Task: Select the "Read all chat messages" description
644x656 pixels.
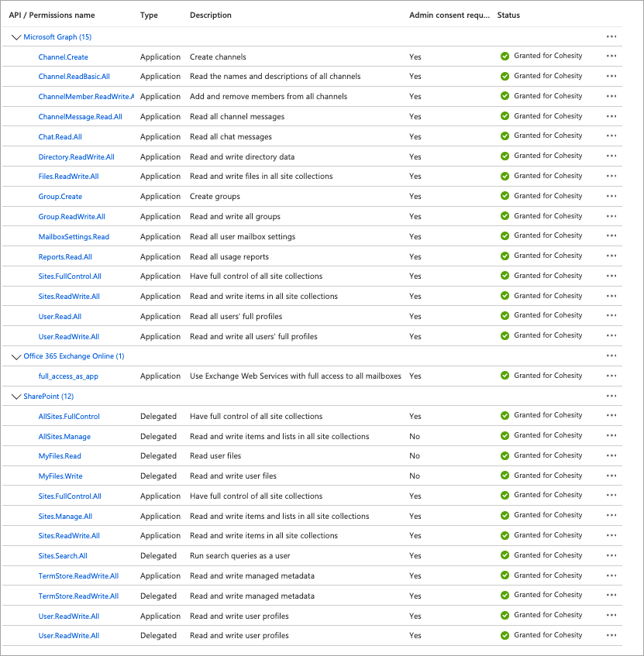Action: pyautogui.click(x=231, y=137)
